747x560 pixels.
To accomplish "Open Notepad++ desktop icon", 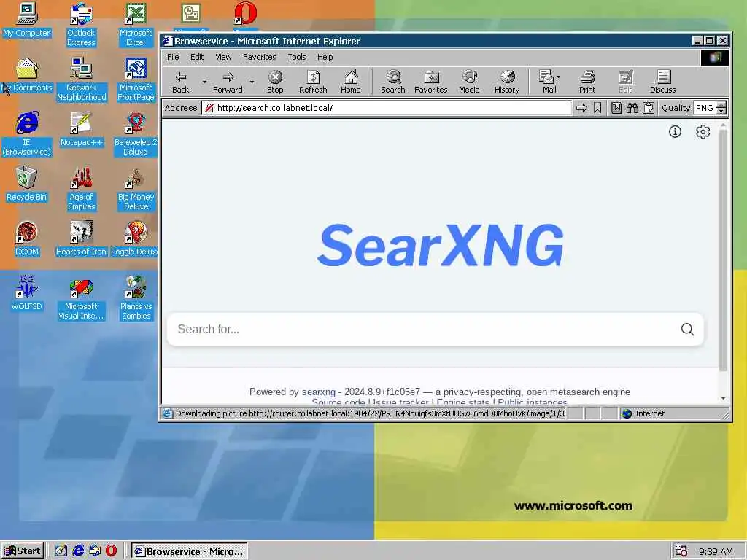I will tap(81, 129).
